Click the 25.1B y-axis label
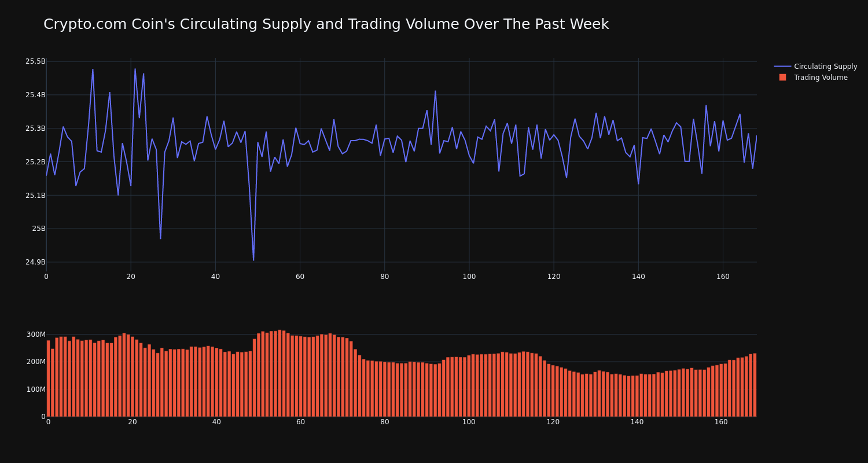Screen dimensions: 868x463 coord(35,196)
